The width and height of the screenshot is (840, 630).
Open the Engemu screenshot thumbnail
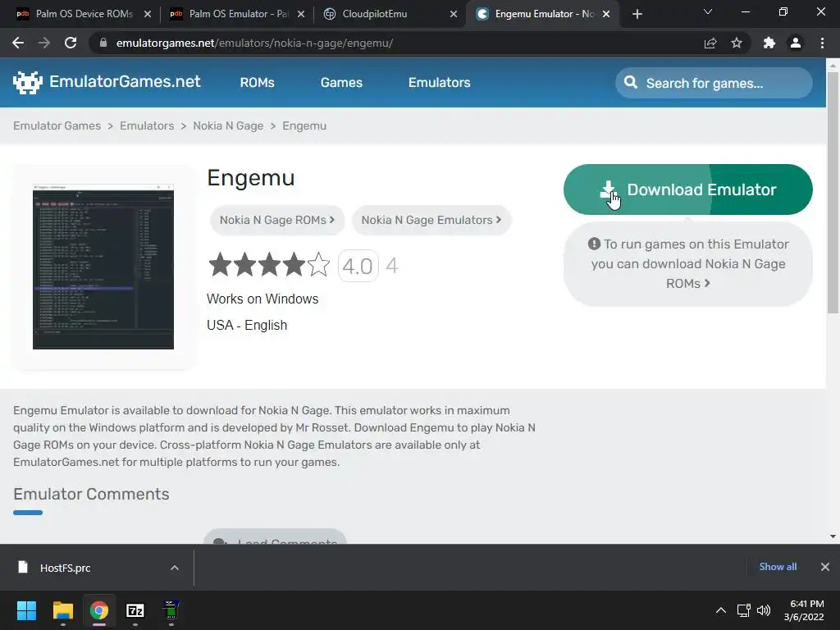pos(103,267)
